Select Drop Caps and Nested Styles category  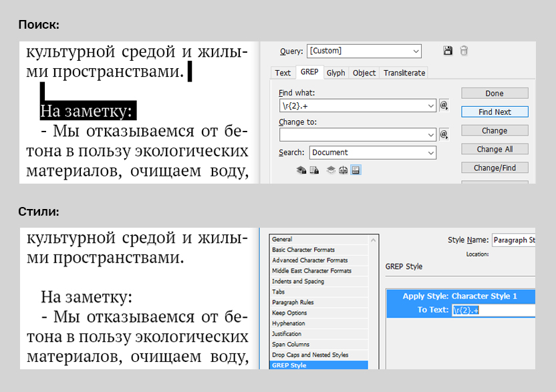pos(319,355)
